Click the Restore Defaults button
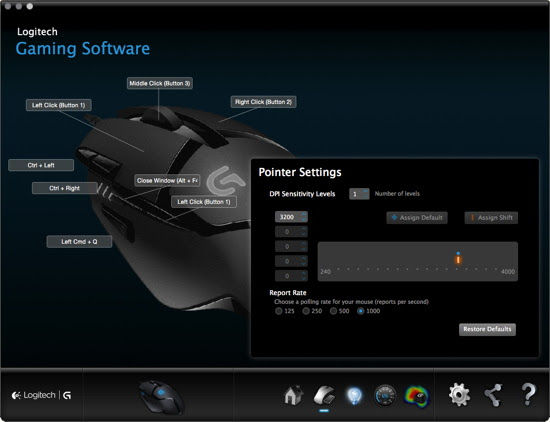This screenshot has height=422, width=550. point(487,329)
